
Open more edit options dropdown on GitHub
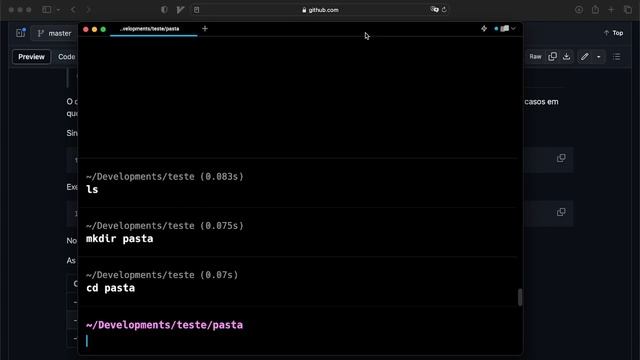pos(598,57)
